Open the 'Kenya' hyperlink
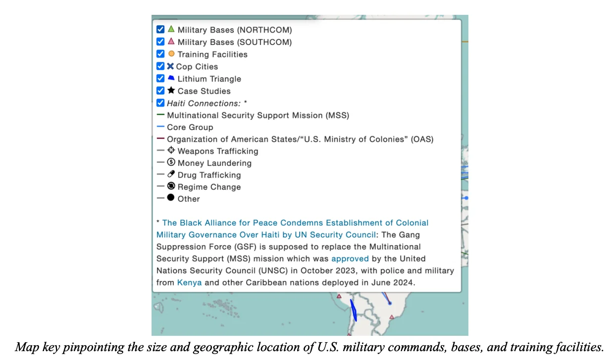This screenshot has width=613, height=364. pos(190,283)
